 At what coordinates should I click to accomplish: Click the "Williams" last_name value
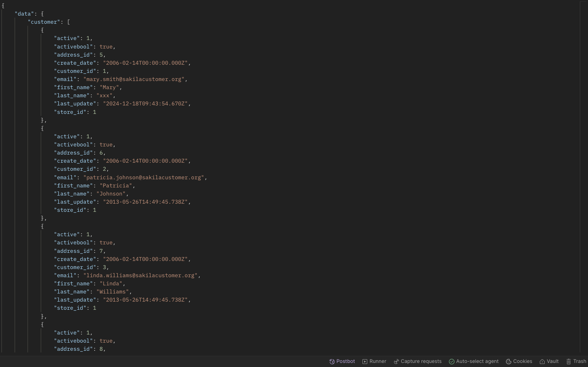click(x=113, y=292)
